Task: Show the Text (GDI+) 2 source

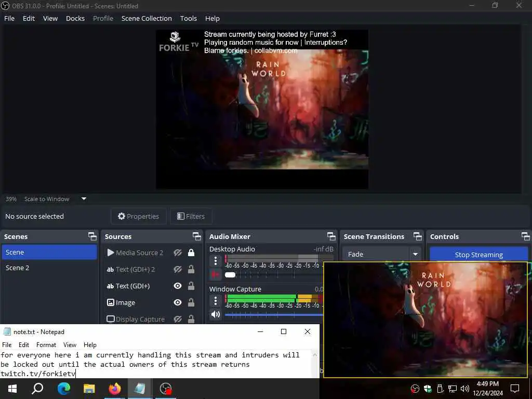Action: (x=178, y=270)
